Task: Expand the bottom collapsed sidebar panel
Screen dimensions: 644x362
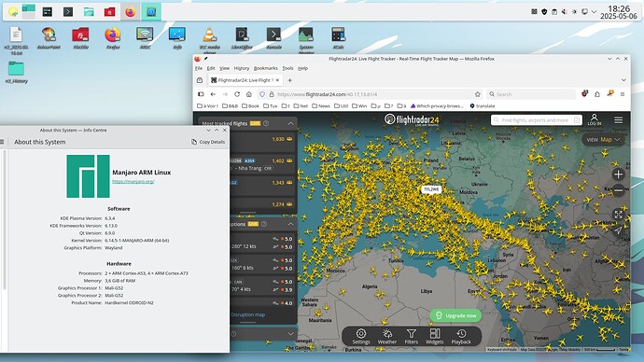Action: point(290,334)
